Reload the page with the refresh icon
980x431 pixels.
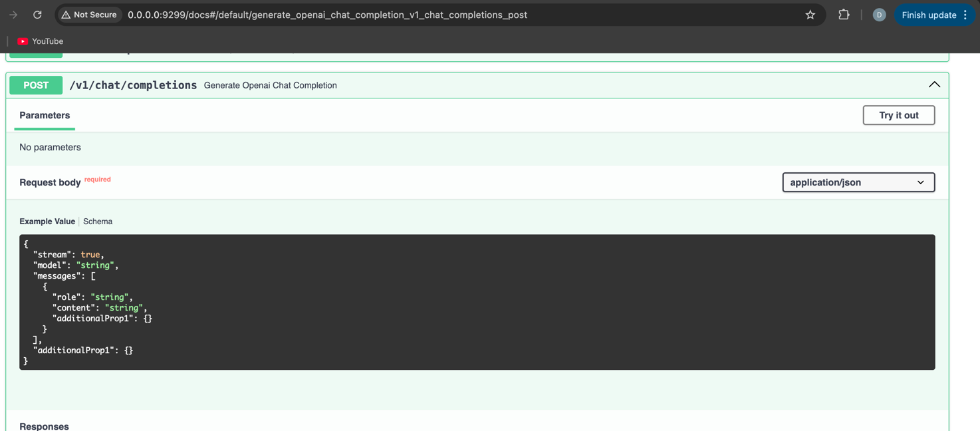point(37,15)
